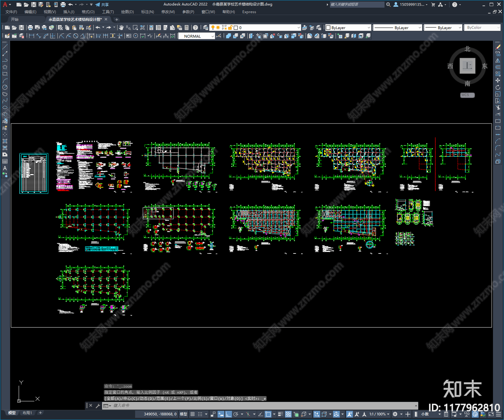Click the Help question mark toolbar icon
This screenshot has height=420, width=504.
(196, 28)
